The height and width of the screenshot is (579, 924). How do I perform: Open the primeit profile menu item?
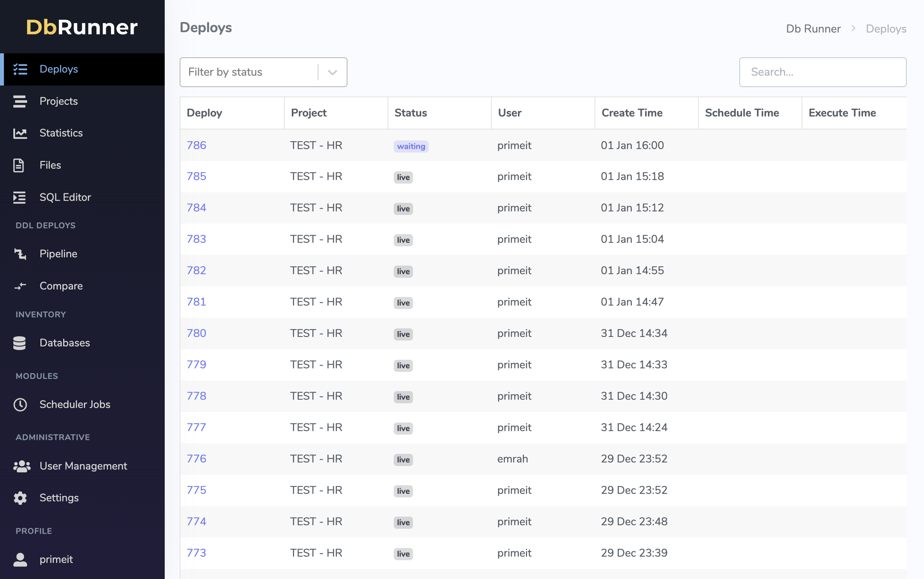point(56,559)
